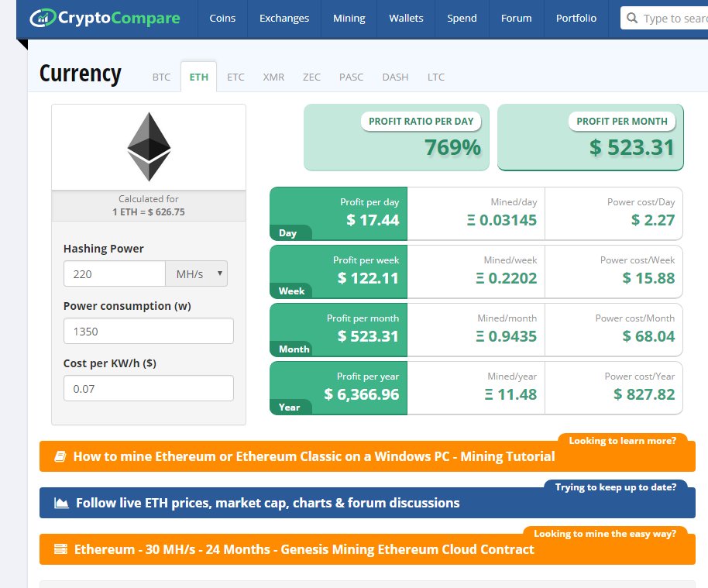The width and height of the screenshot is (708, 588).
Task: Click the Power cost/Week $ 15.88 value
Action: [x=648, y=278]
